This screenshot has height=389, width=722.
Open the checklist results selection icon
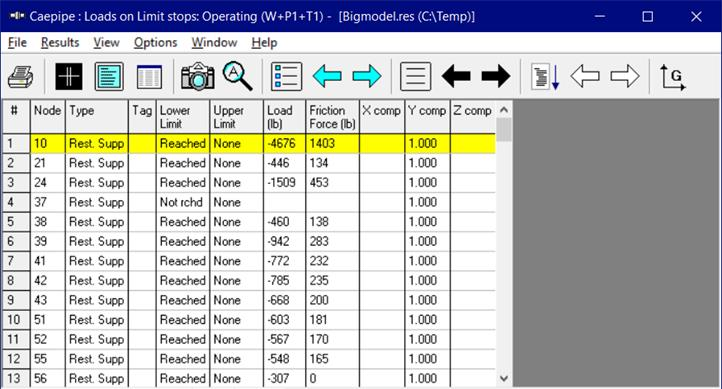286,76
